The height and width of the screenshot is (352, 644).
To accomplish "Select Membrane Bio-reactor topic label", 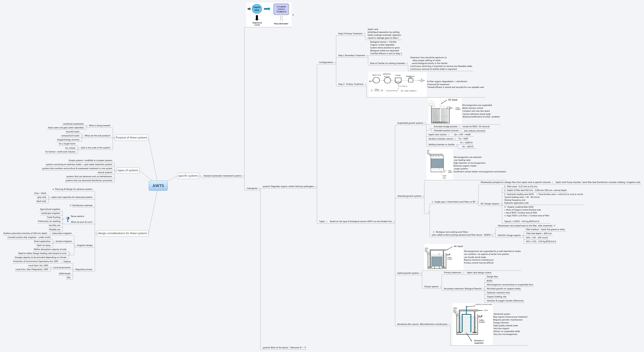I will point(422,324).
